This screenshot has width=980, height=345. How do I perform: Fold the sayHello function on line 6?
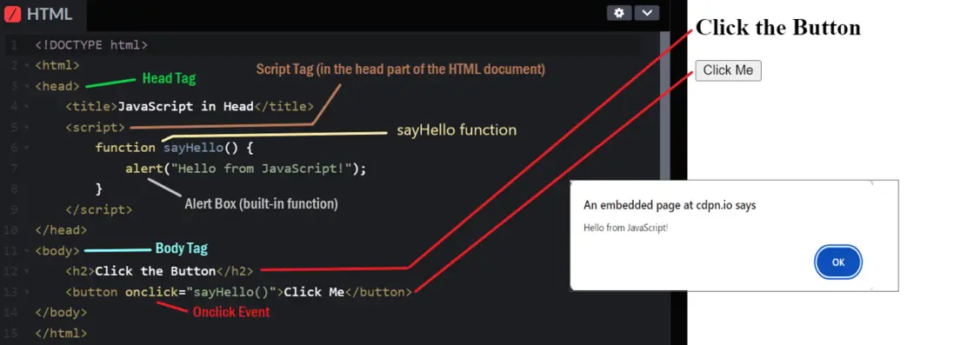(x=26, y=148)
